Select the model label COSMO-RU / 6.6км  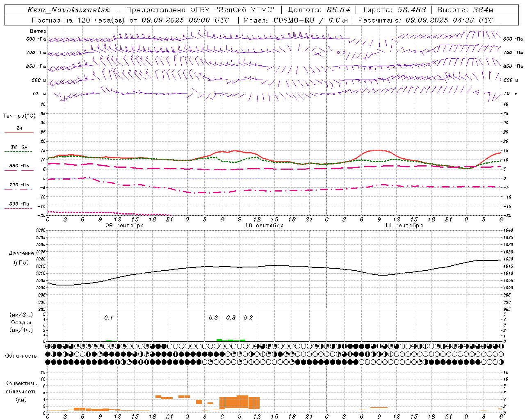pos(310,20)
